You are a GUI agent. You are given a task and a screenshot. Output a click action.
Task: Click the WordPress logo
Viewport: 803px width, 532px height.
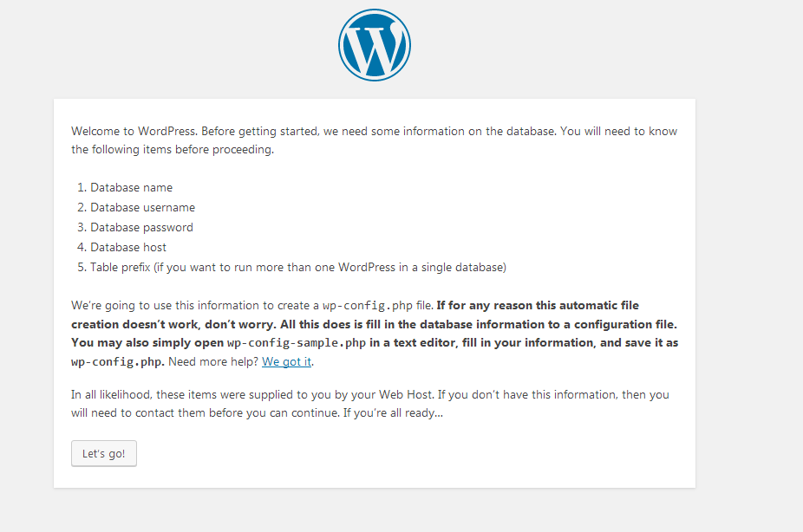click(374, 44)
